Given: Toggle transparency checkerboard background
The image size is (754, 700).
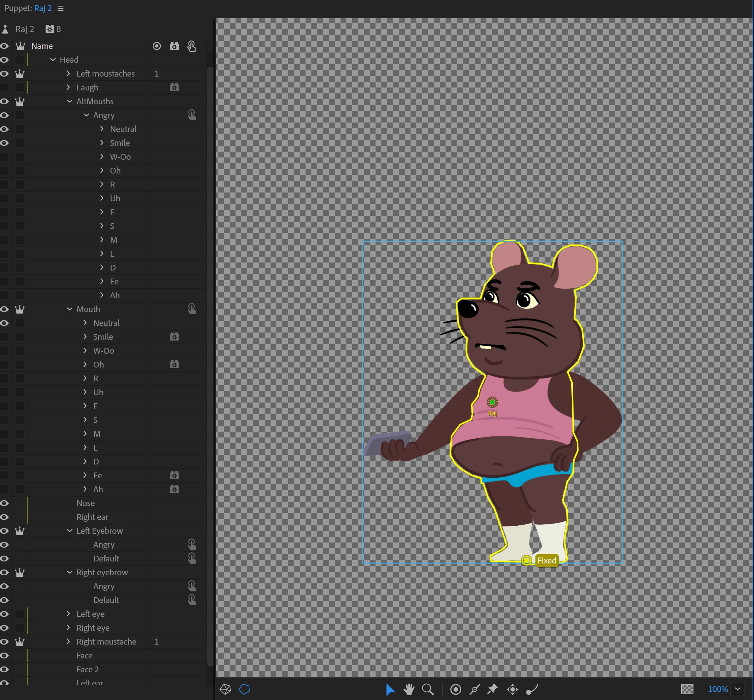Looking at the screenshot, I should (687, 689).
